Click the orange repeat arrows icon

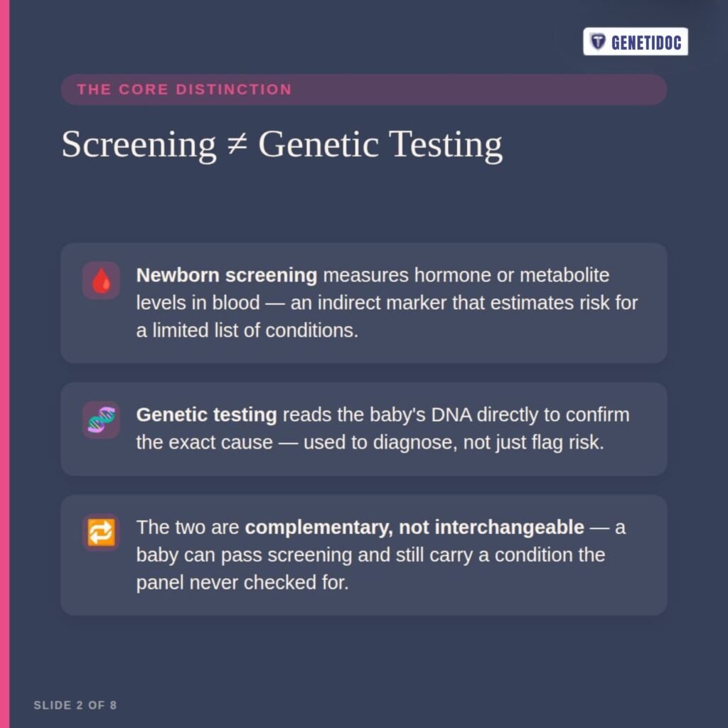[x=101, y=532]
